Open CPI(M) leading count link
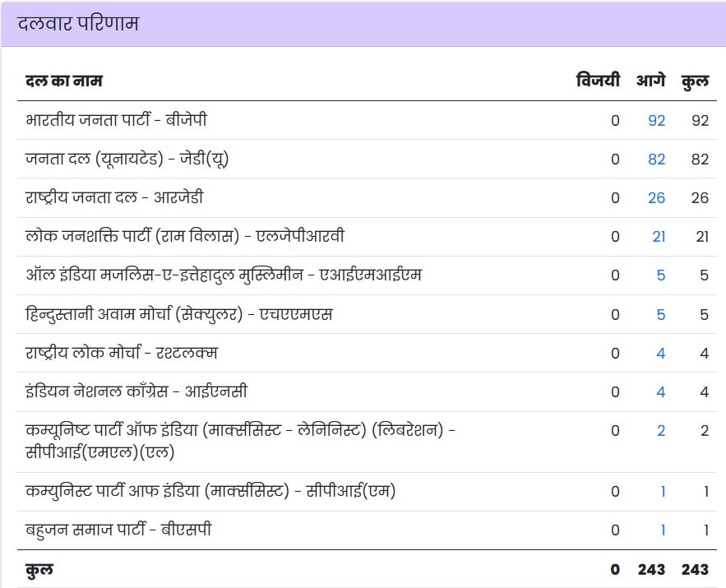Image resolution: width=726 pixels, height=588 pixels. pos(663,492)
